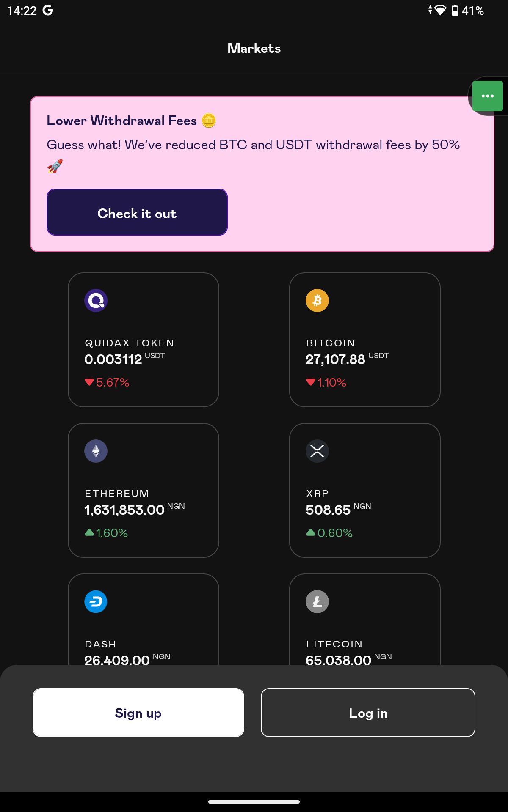Tap the Markets page title

254,48
